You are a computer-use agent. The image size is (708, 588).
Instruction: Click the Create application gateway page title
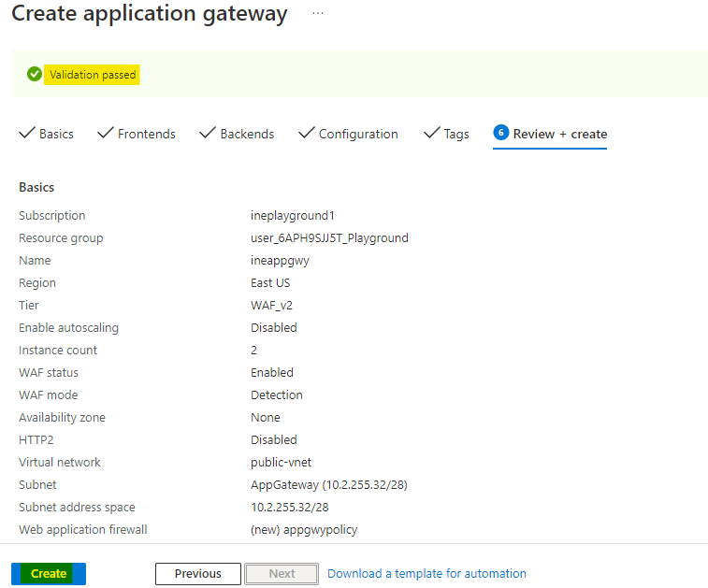tap(150, 14)
